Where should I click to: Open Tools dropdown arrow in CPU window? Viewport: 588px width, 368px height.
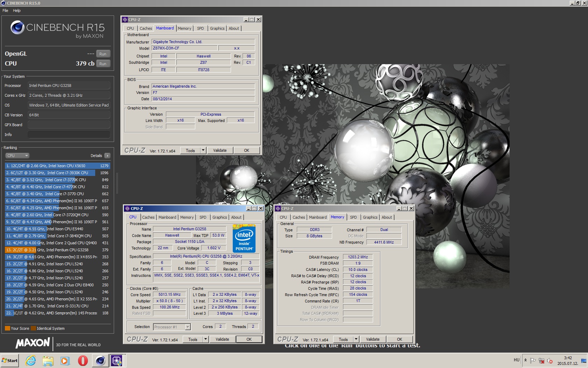pos(205,339)
